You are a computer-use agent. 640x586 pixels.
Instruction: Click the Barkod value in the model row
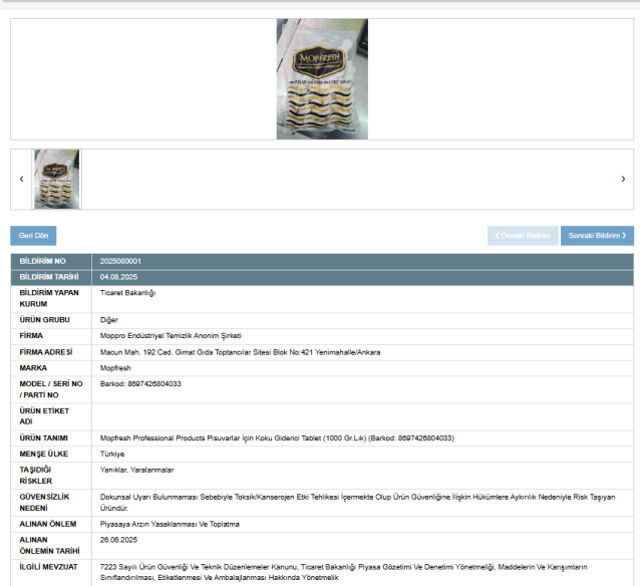pos(141,383)
